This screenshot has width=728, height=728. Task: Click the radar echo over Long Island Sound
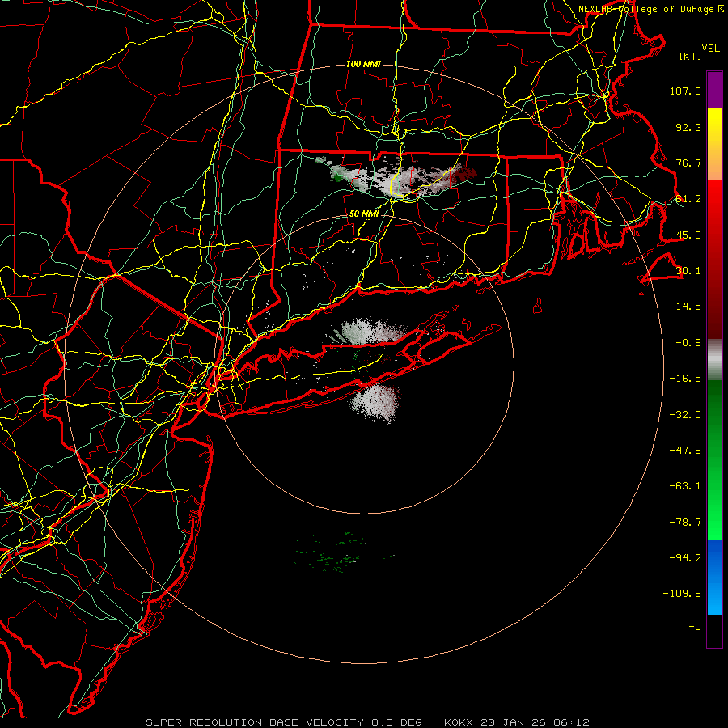(x=369, y=332)
